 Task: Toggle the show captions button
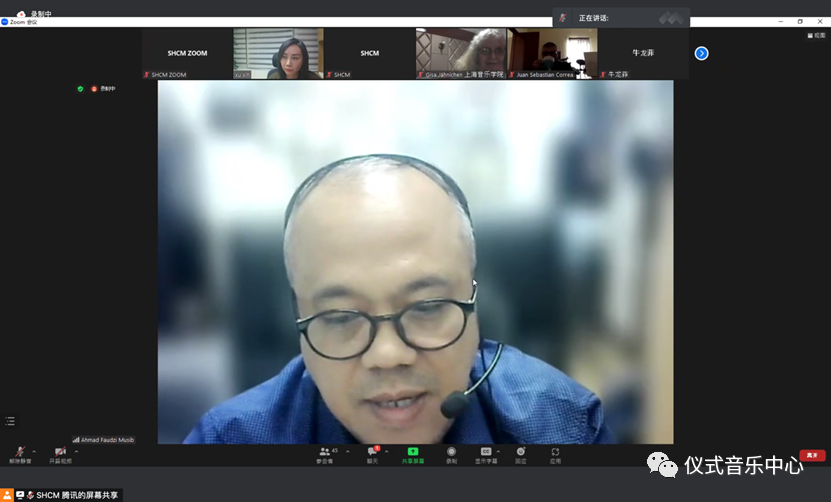pos(486,453)
